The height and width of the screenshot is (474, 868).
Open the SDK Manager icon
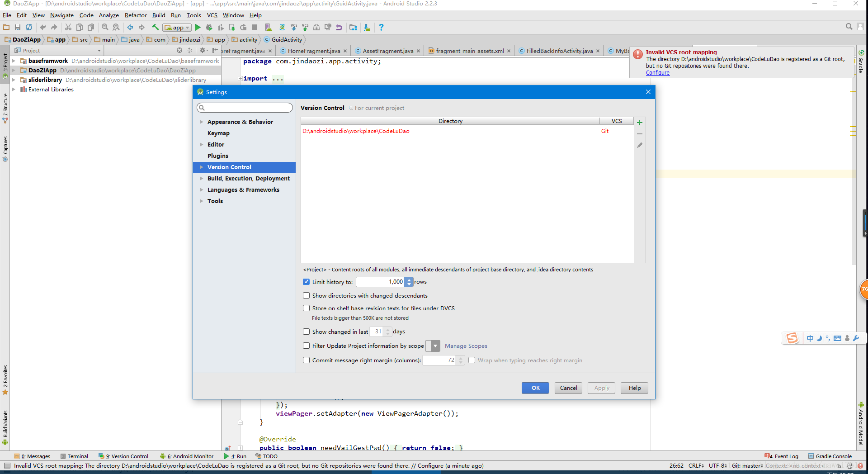click(367, 28)
